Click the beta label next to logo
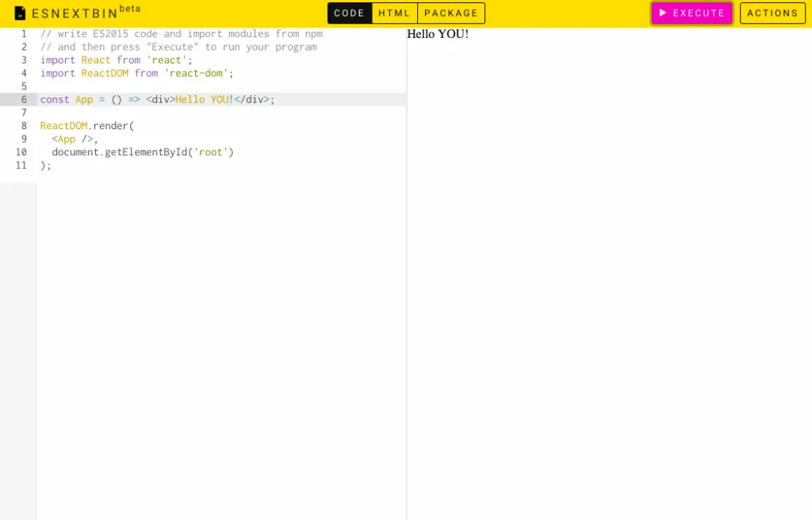The image size is (812, 520). tap(130, 9)
